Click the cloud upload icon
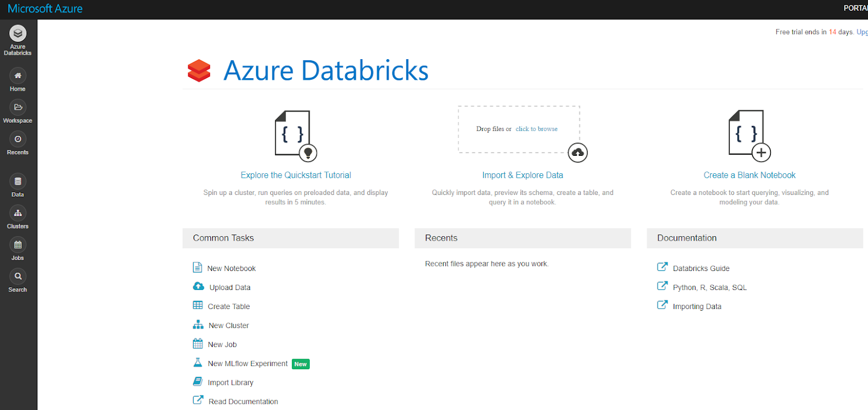This screenshot has height=410, width=868. pyautogui.click(x=578, y=153)
